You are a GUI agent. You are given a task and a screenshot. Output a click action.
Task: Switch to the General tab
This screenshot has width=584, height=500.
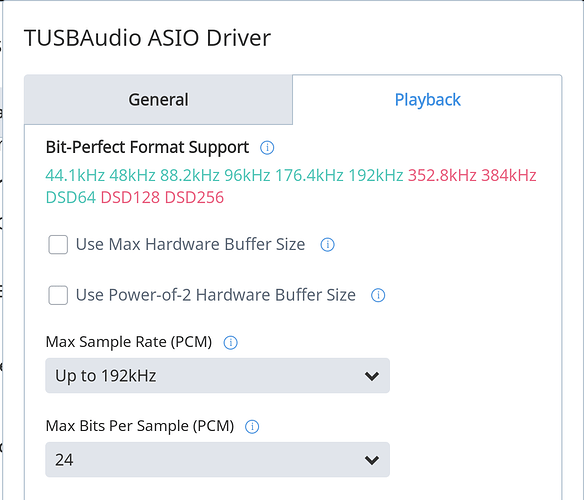158,100
